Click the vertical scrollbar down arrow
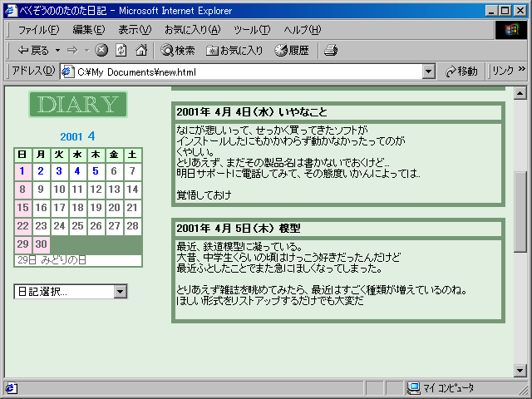The image size is (532, 399). coord(520,370)
